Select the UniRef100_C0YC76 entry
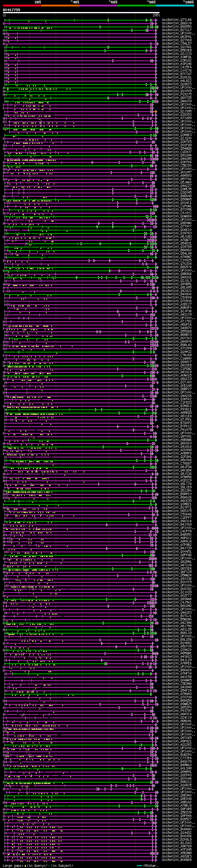Screen dimensions: 197x868 176,71
